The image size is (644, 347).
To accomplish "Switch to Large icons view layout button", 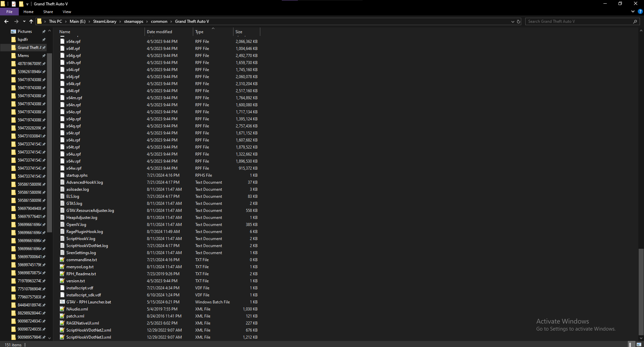I will click(x=639, y=344).
